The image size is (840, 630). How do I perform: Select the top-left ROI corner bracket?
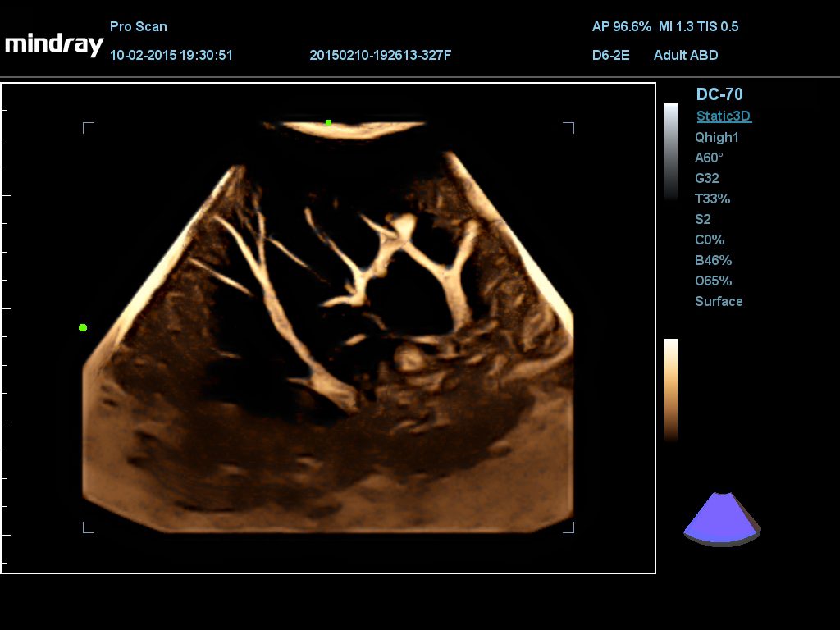[88, 127]
